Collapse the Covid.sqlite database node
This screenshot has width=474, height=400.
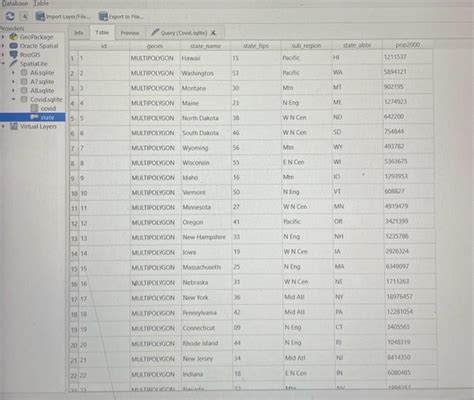tap(13, 99)
